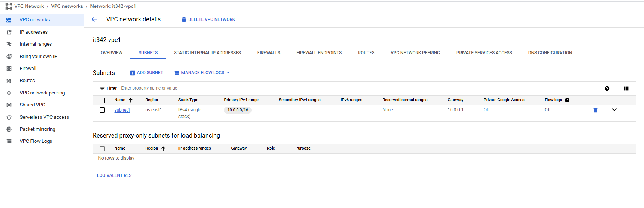Switch to the Firewalls tab
This screenshot has height=208, width=644.
click(268, 53)
